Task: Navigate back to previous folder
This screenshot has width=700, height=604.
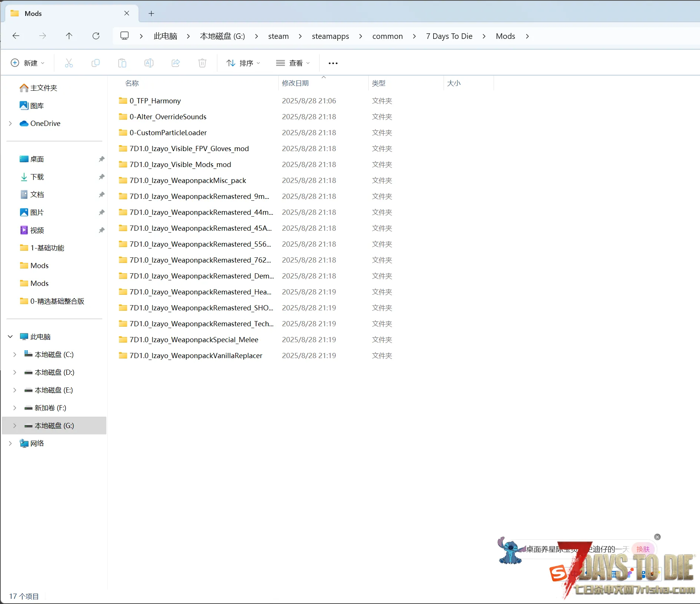Action: [16, 36]
